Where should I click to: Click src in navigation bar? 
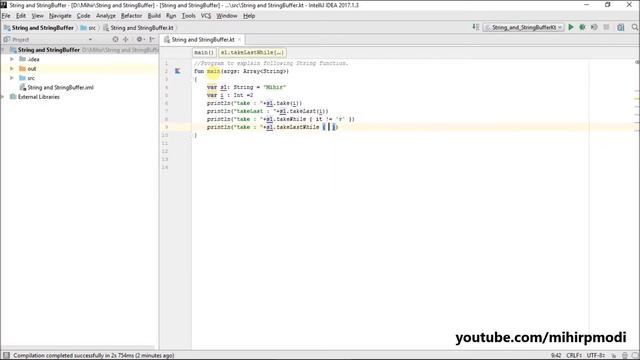(88, 28)
